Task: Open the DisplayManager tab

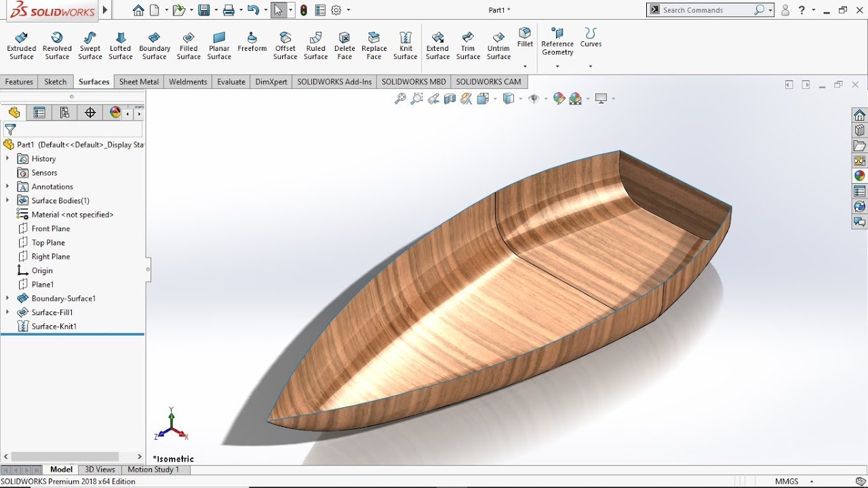Action: point(115,113)
